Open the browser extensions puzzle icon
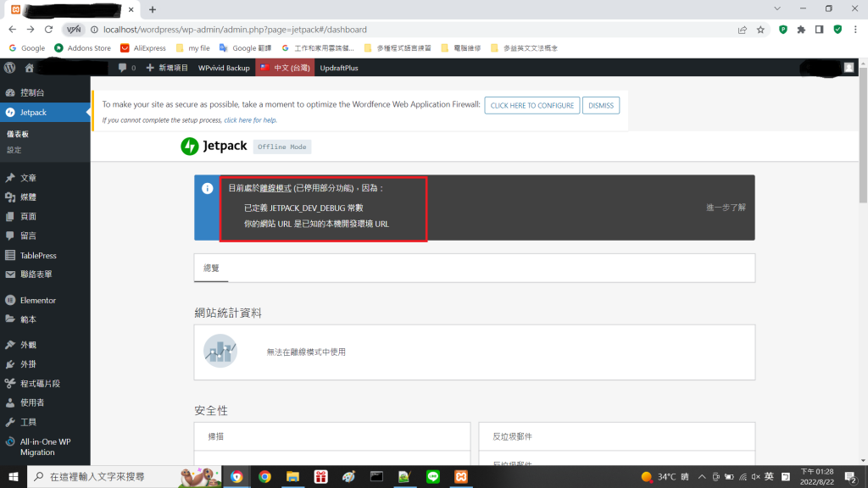 801,30
